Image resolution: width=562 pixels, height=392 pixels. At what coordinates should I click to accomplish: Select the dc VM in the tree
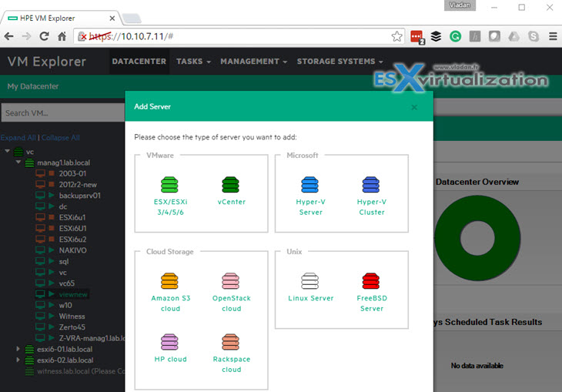click(63, 206)
